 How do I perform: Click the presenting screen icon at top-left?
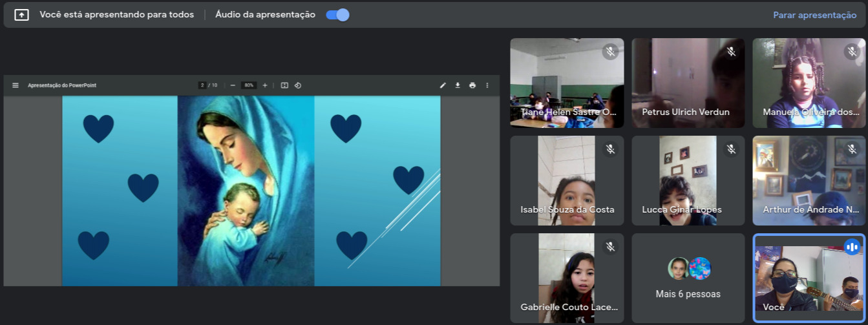point(21,15)
